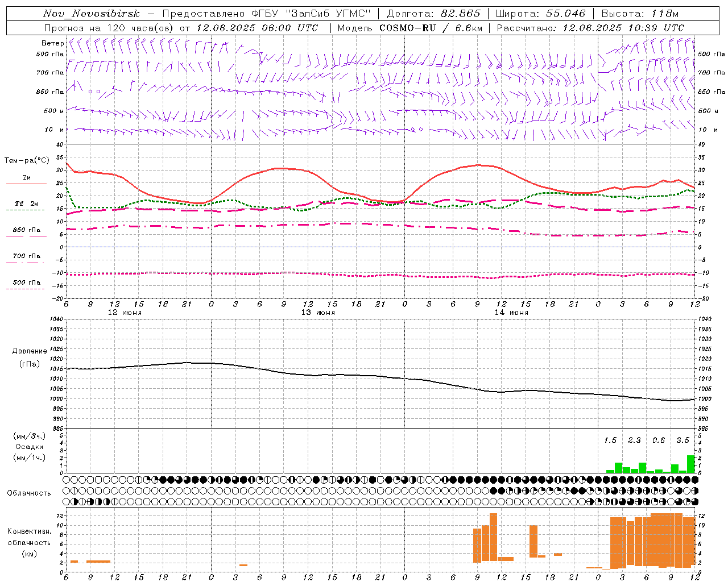Click the text 'Предоставлено ФГБУ "ЗапСиб УГМС"'

click(267, 14)
